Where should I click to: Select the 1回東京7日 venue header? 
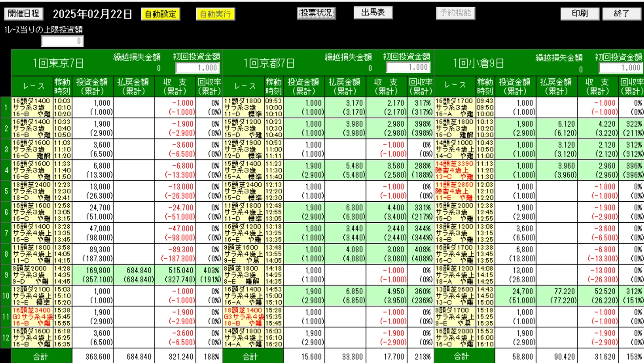(58, 64)
